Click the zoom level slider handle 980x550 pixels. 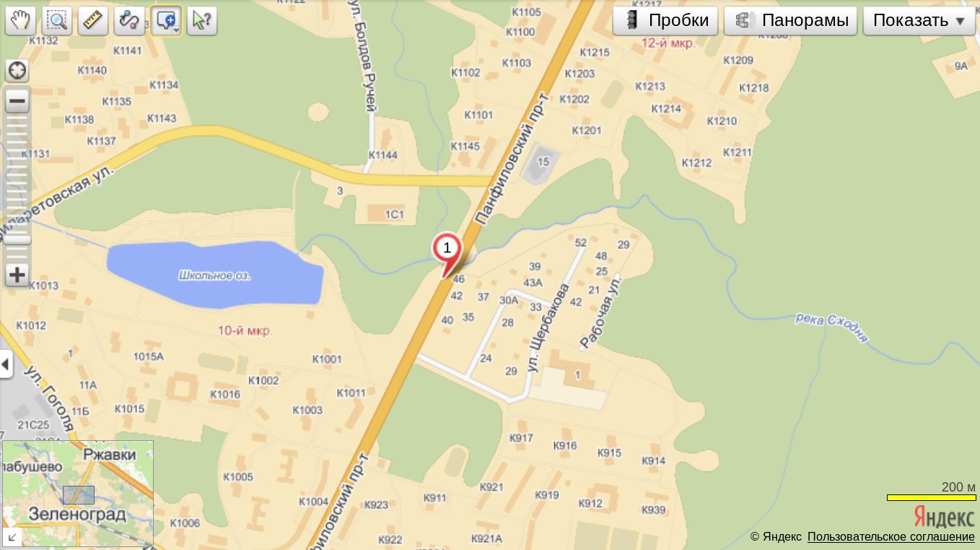click(x=17, y=240)
